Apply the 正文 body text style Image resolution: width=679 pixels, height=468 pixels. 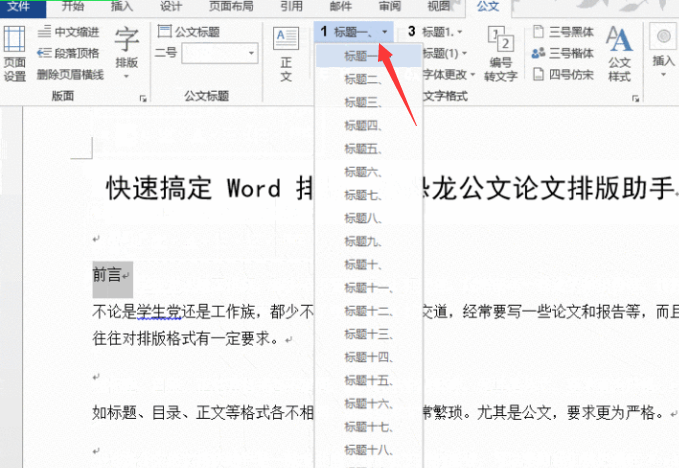point(286,54)
